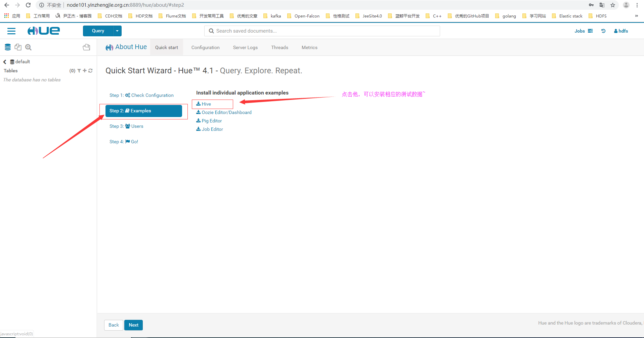The height and width of the screenshot is (338, 644).
Task: Open the HDFS file browser folder icon
Action: pos(86,47)
